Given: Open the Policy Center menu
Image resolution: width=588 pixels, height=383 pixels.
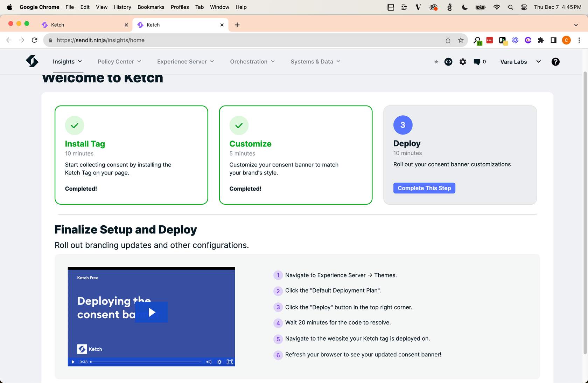Looking at the screenshot, I should pyautogui.click(x=119, y=62).
